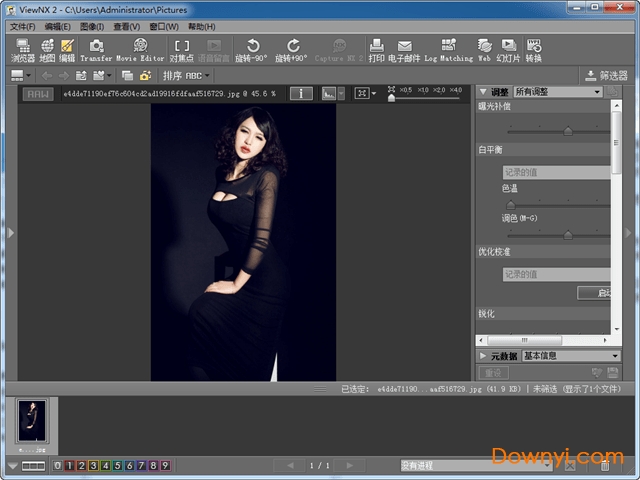Screen dimensions: 640x480
Task: Toggle the image info 'i' button
Action: tap(301, 93)
